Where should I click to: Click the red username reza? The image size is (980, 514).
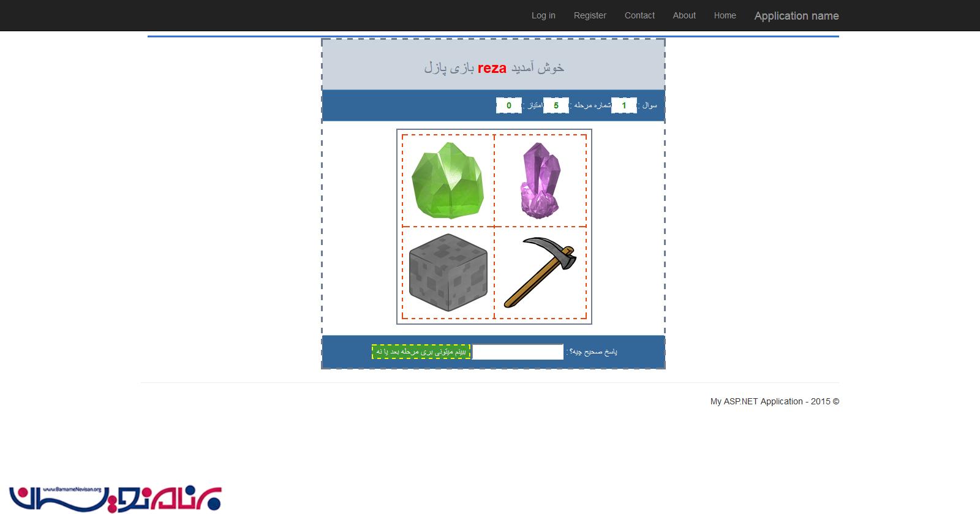492,68
